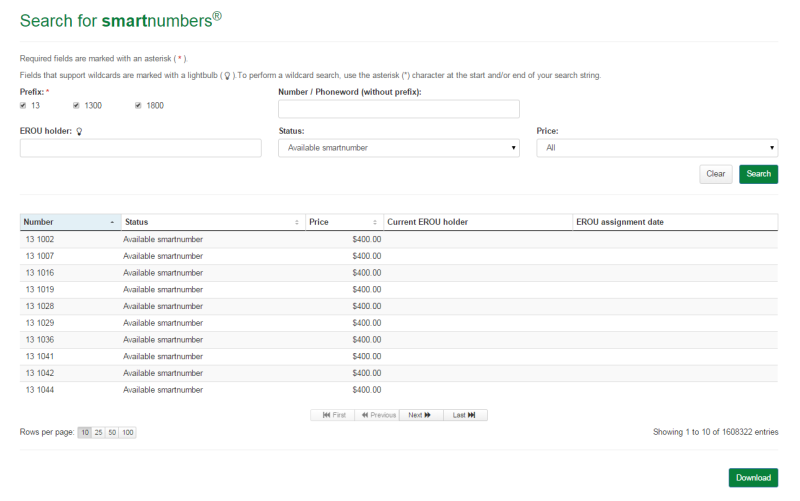Set rows per page to 25

98,433
